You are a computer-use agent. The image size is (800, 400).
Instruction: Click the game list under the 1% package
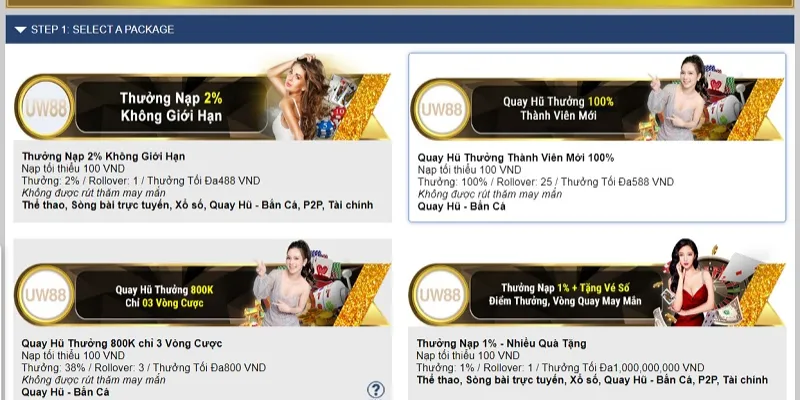(x=592, y=380)
